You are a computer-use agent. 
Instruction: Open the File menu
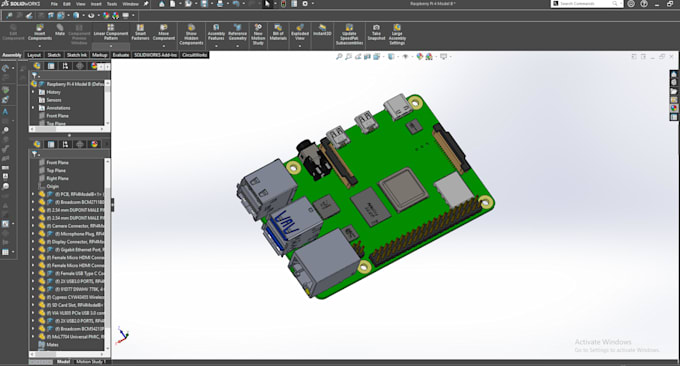[x=54, y=4]
